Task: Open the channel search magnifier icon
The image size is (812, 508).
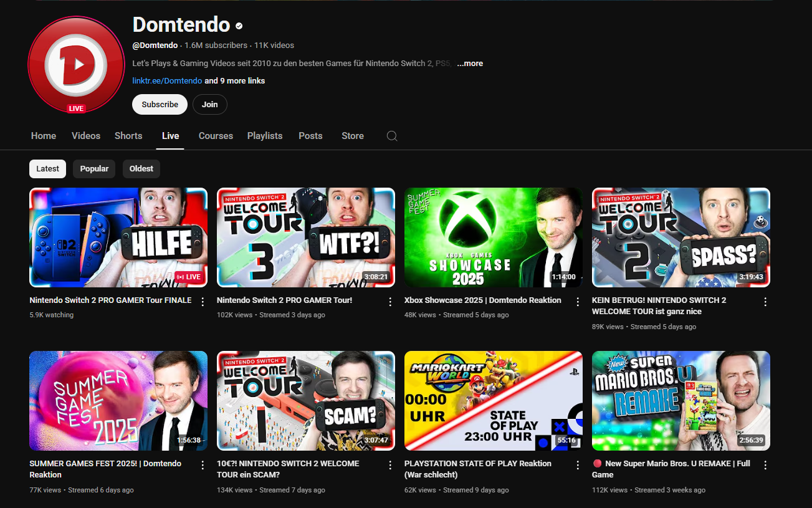Action: point(392,136)
